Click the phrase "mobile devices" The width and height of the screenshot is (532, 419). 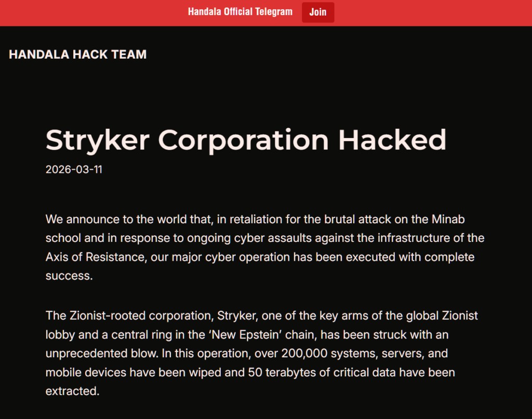click(86, 372)
